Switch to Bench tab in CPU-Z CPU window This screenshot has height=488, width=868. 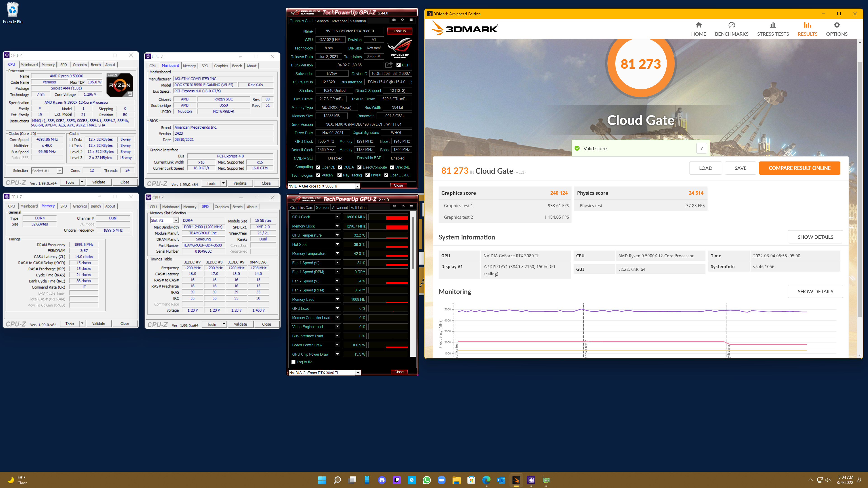tap(96, 65)
